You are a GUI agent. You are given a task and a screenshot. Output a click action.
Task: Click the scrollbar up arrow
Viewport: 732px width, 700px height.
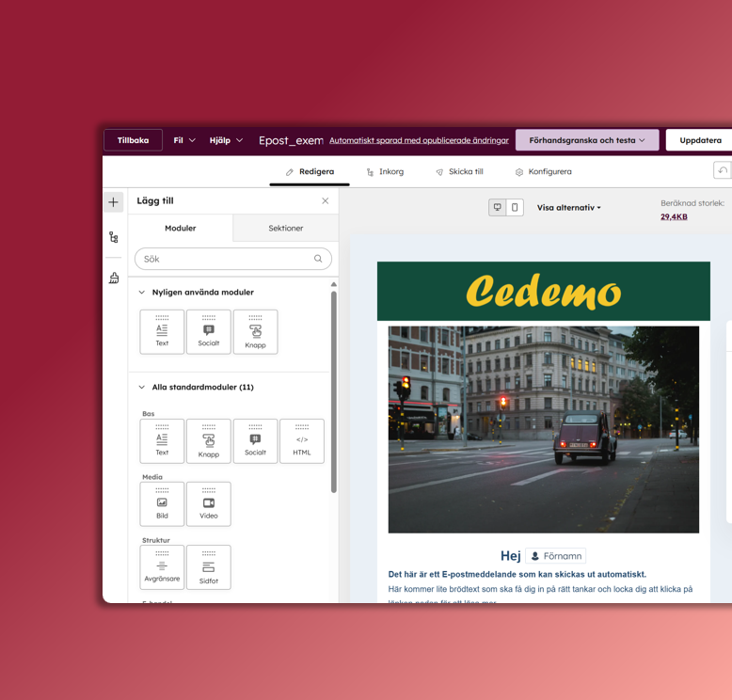click(333, 284)
